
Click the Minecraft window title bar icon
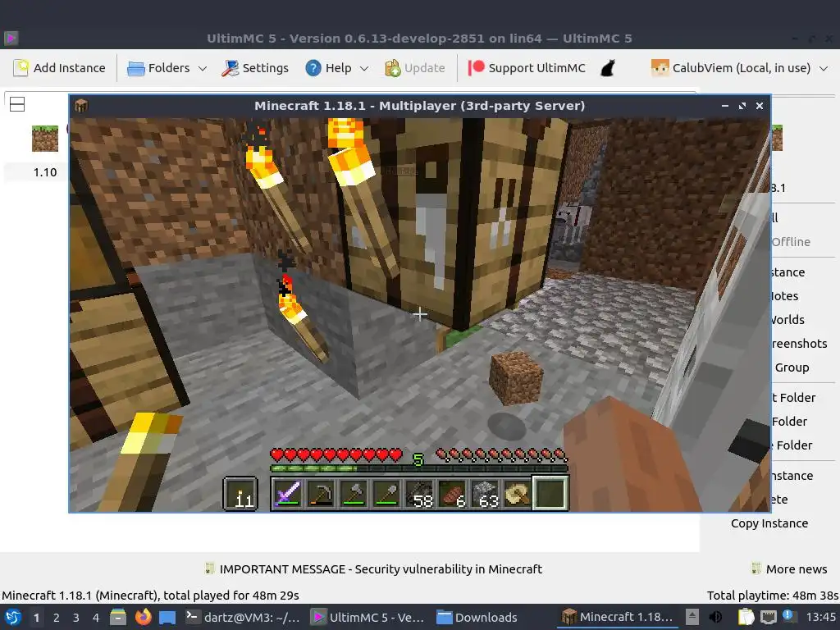(81, 106)
